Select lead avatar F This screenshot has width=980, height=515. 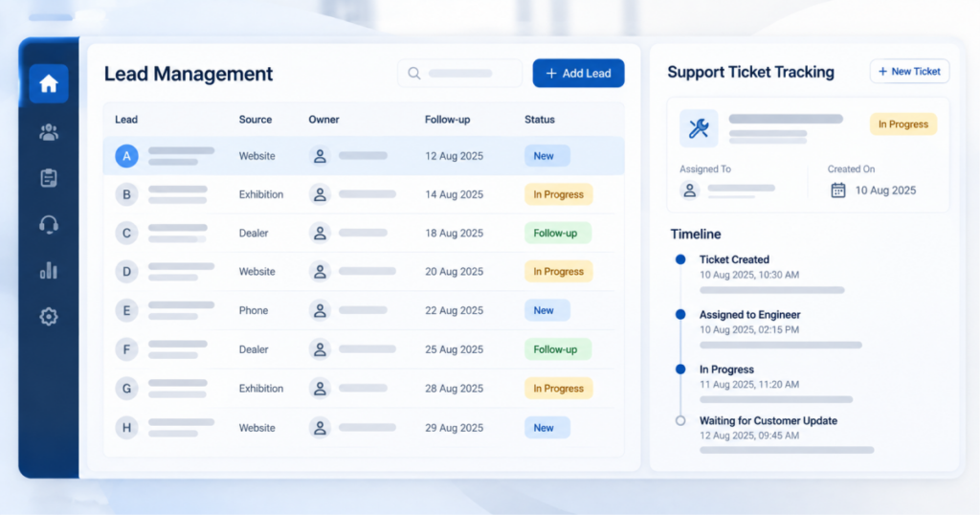click(x=126, y=349)
